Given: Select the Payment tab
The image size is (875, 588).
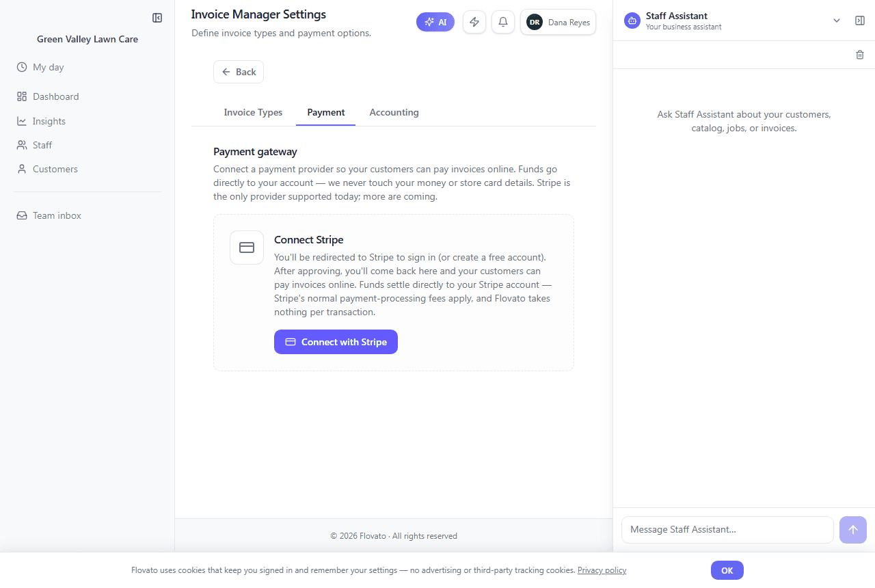Looking at the screenshot, I should click(326, 112).
